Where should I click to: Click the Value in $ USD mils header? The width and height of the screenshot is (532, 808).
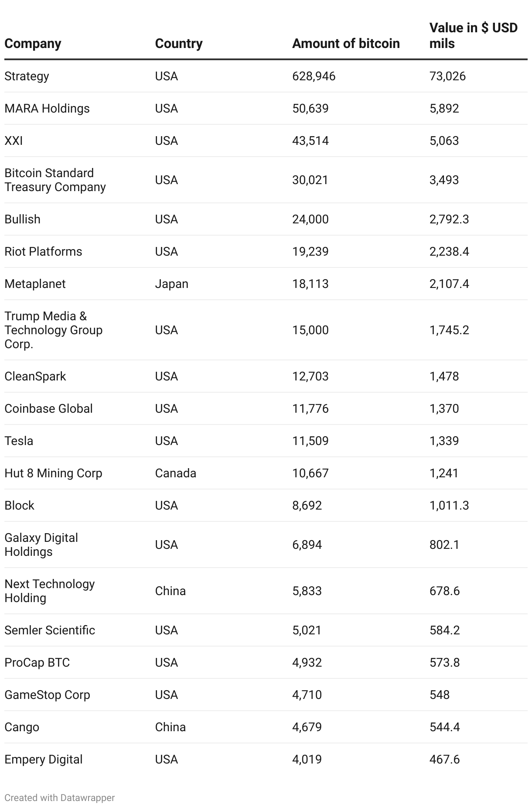click(473, 36)
